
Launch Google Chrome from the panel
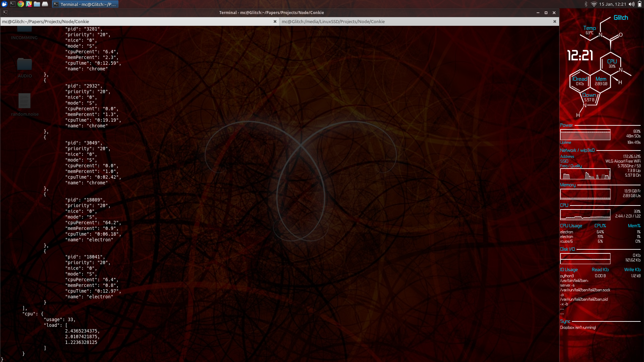(21, 4)
